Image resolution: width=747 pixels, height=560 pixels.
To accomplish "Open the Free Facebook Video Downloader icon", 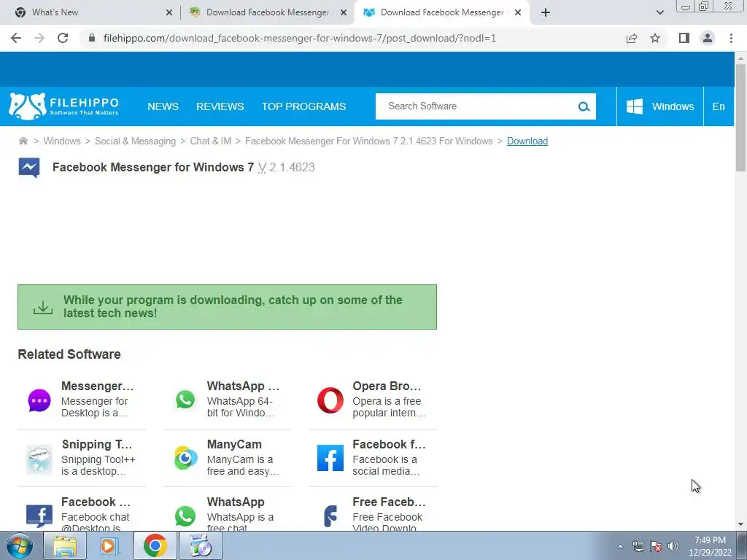I will point(330,516).
